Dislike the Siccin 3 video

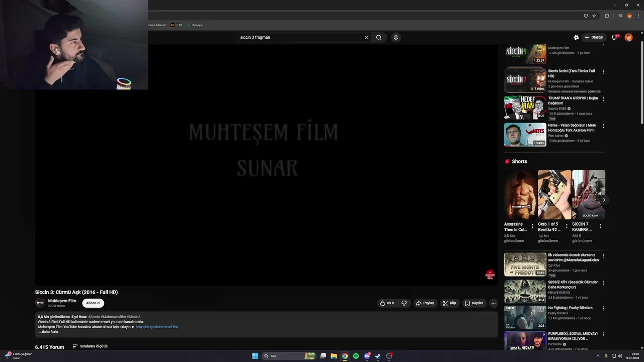point(404,303)
